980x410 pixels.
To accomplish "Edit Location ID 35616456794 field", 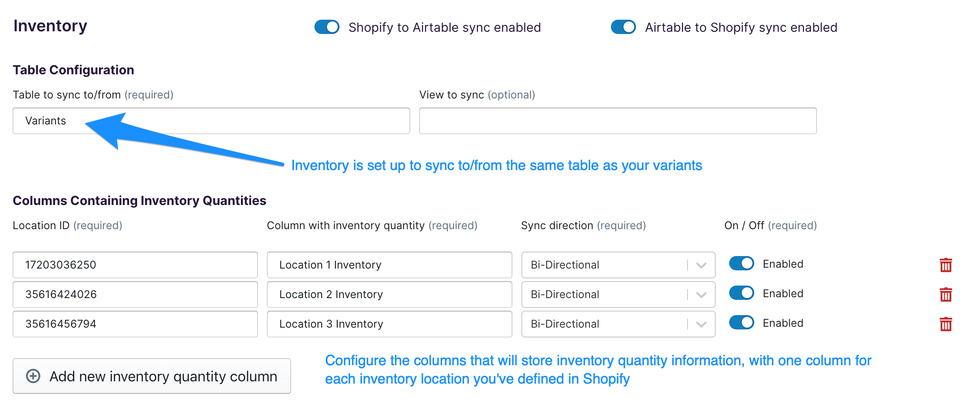I will click(135, 324).
